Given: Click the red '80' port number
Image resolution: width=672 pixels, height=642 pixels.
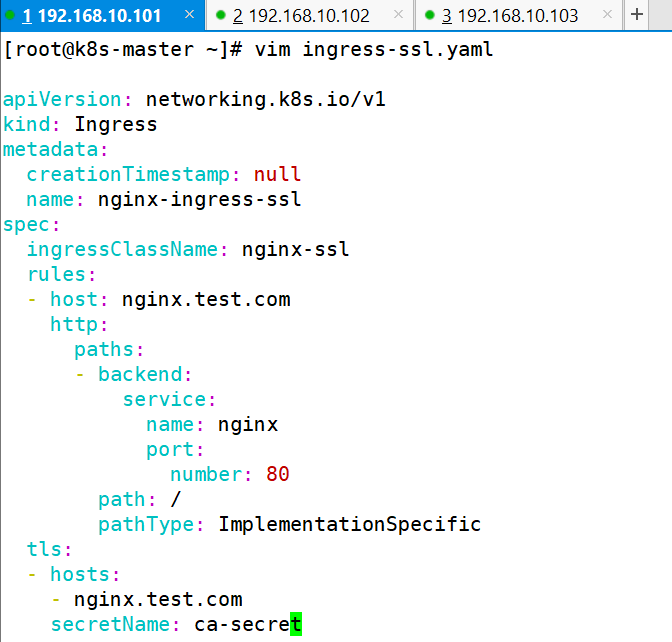Looking at the screenshot, I should tap(278, 474).
